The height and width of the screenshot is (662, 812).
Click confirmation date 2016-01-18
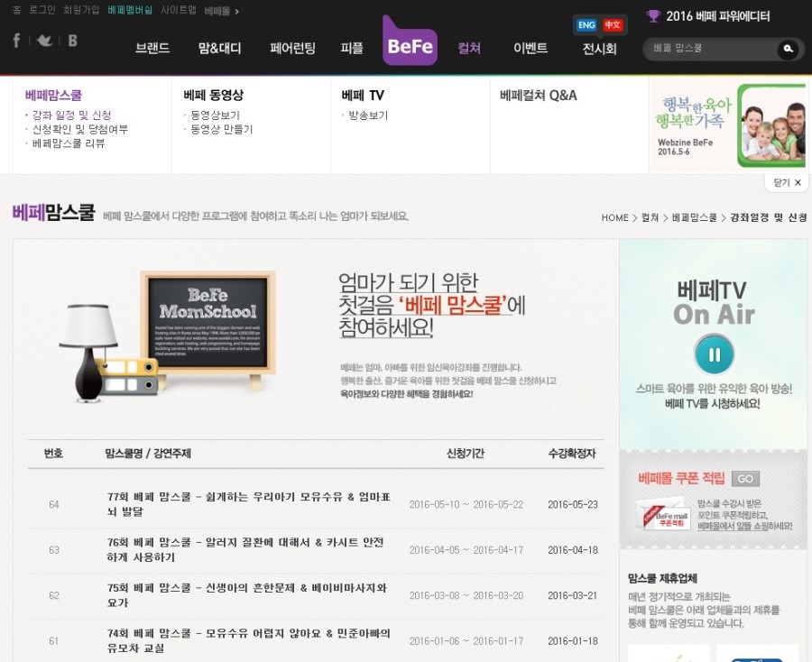click(x=573, y=640)
